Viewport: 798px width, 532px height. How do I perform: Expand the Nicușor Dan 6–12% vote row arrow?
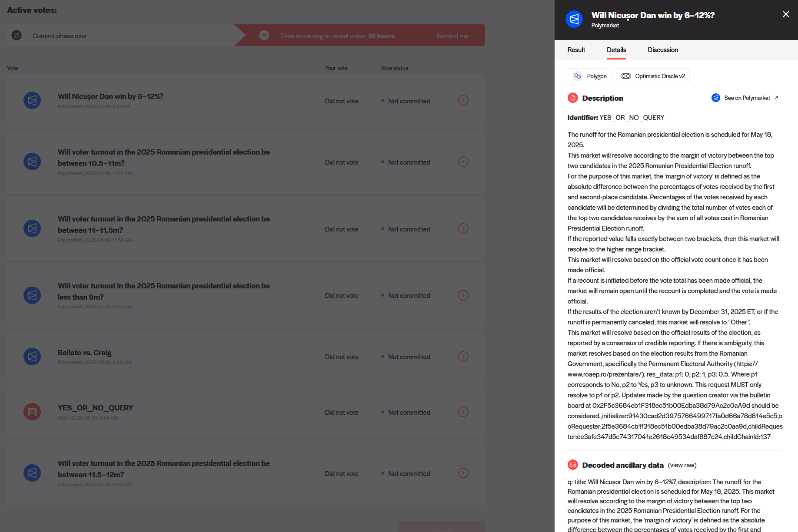coord(463,101)
